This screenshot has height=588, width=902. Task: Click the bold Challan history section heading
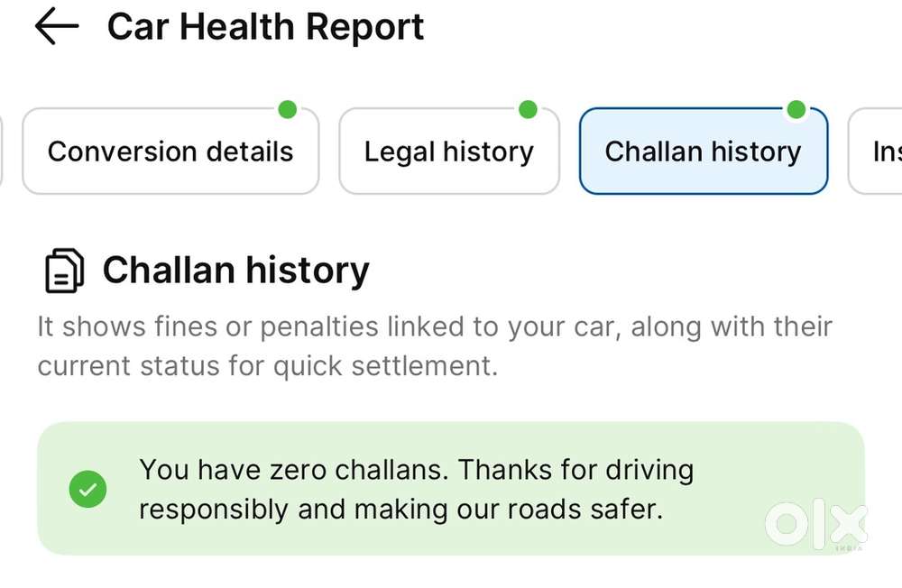[x=235, y=271]
